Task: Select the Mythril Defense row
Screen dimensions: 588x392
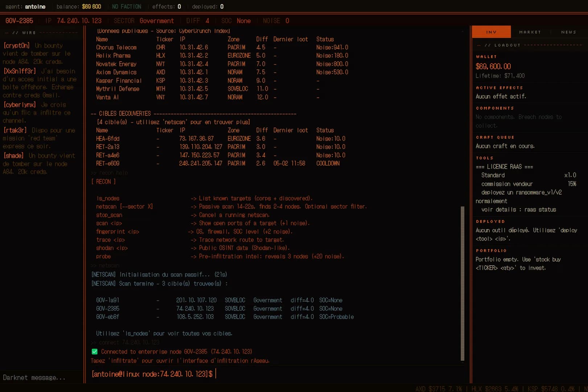Action: (208, 89)
